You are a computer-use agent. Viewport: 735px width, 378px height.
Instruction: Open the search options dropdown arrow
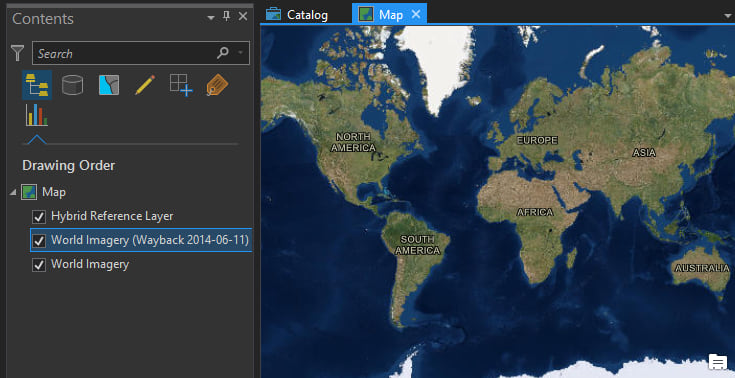click(241, 53)
